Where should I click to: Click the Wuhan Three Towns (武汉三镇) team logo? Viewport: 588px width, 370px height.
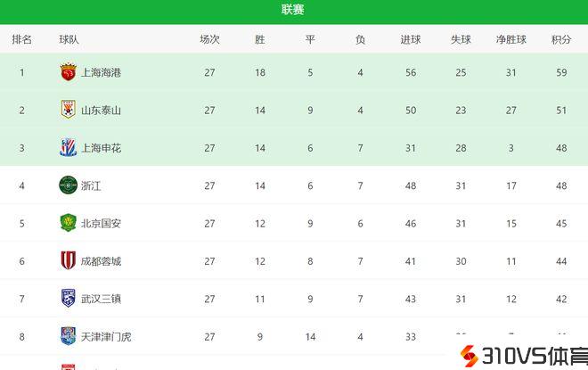tap(68, 298)
